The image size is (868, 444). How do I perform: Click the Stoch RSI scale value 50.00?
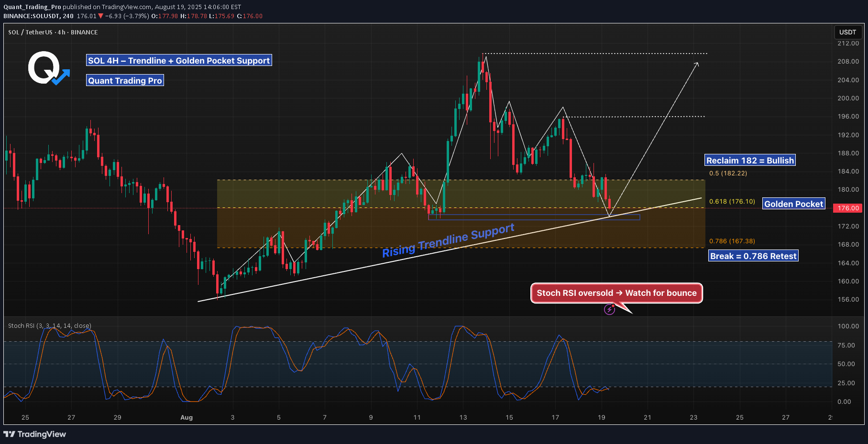846,364
